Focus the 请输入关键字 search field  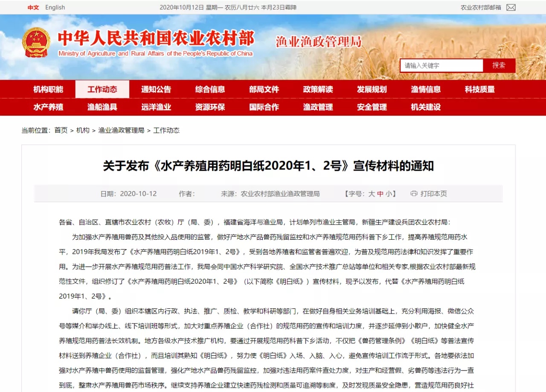coord(441,65)
